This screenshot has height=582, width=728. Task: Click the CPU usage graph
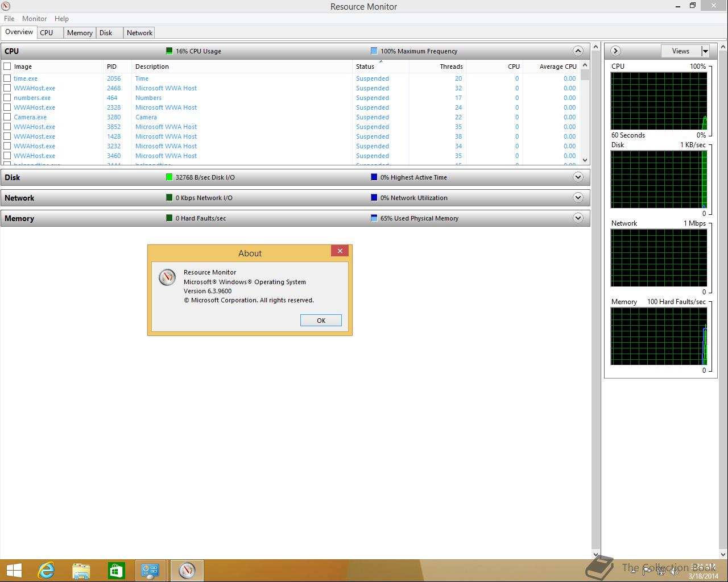tap(659, 101)
